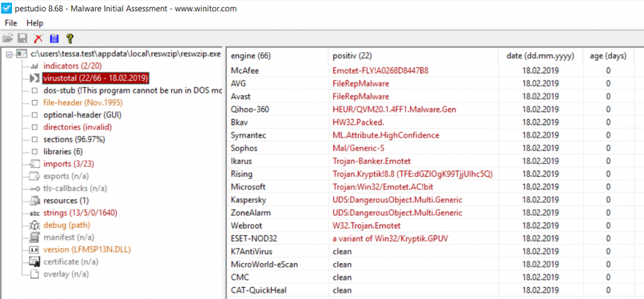Click the Symantec engine name
The height and width of the screenshot is (299, 644).
[x=248, y=135]
